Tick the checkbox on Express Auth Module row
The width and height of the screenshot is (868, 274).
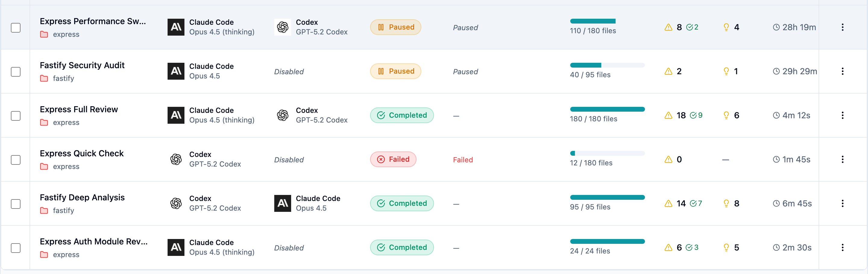16,248
